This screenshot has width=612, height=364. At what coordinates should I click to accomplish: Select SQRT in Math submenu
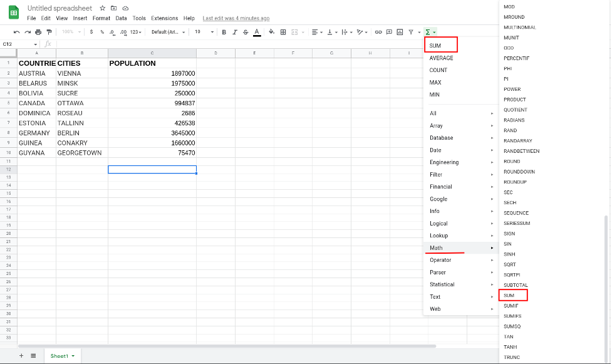(510, 264)
